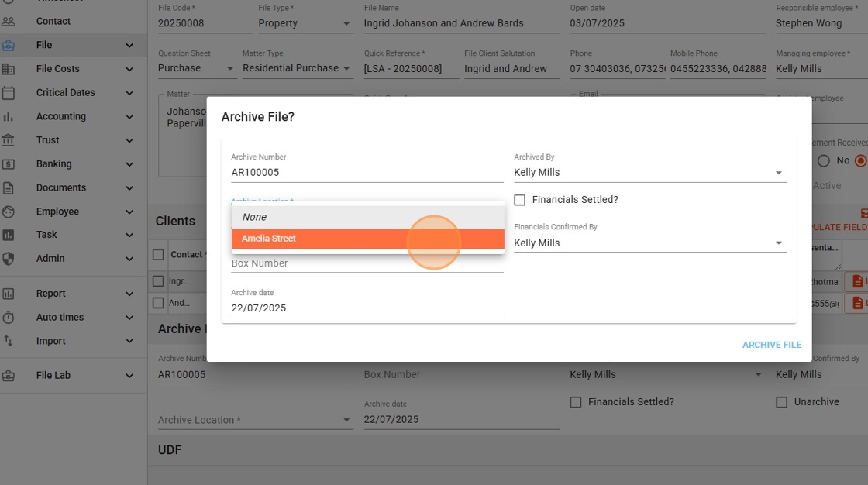The image size is (868, 485).
Task: Choose None in the archive location list
Action: pos(367,217)
